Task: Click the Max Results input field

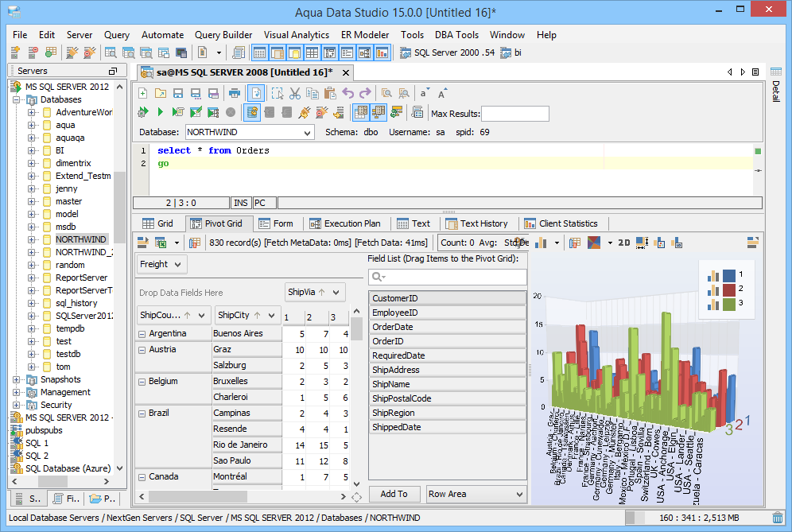Action: [515, 114]
